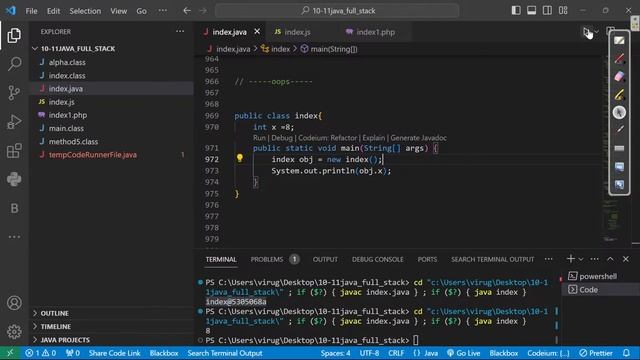Screen dimensions: 640x360
Task: Select the cursor pointer annotation tool
Action: [619, 112]
